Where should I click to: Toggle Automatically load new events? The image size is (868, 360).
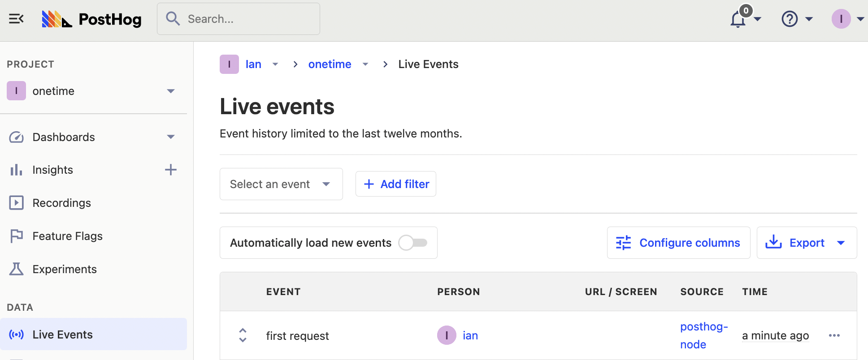413,243
